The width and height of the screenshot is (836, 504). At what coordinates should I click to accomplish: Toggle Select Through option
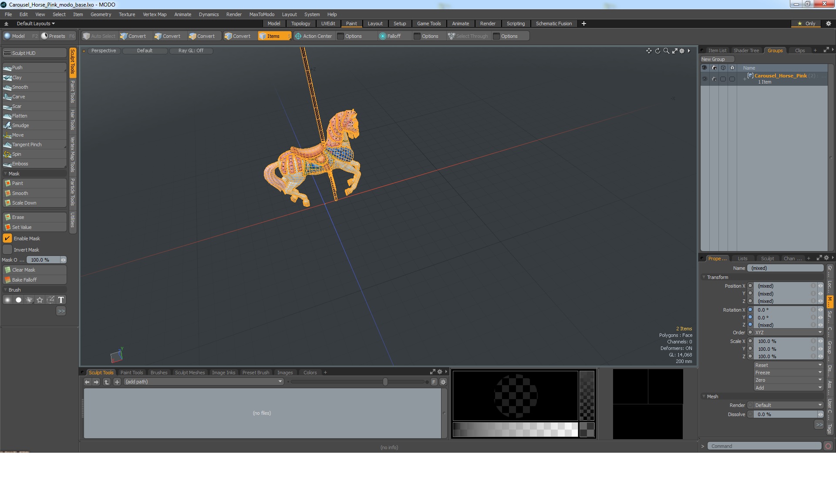[468, 36]
